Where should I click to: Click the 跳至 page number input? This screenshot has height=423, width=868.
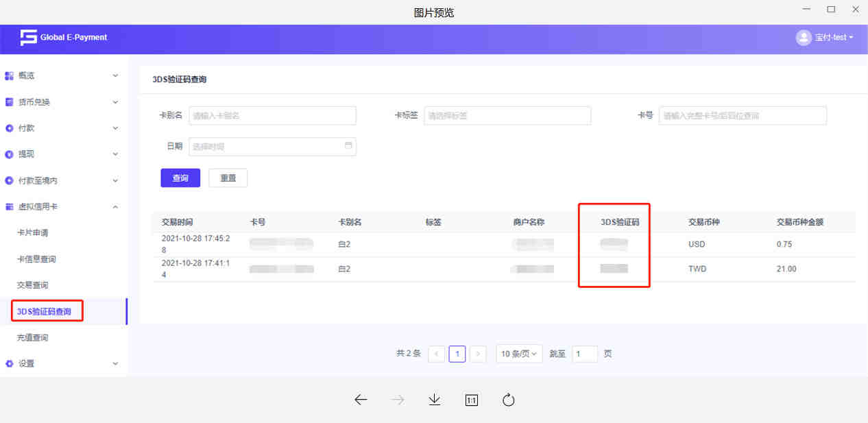(584, 354)
